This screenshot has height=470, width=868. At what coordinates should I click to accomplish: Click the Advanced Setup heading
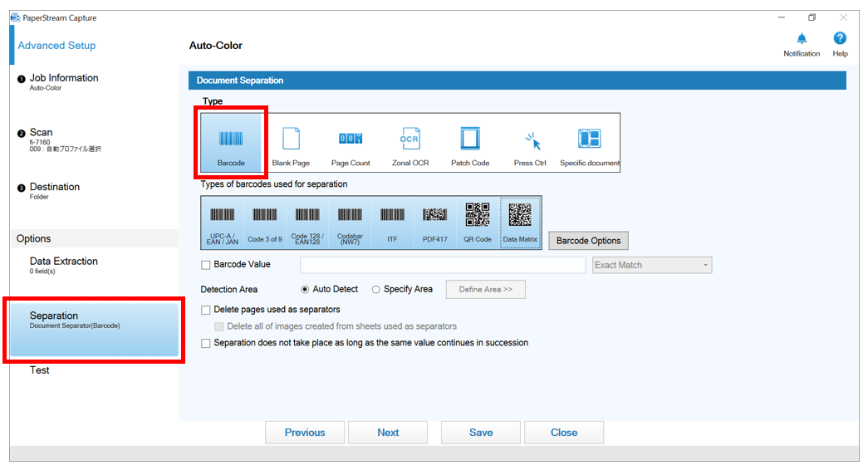56,46
